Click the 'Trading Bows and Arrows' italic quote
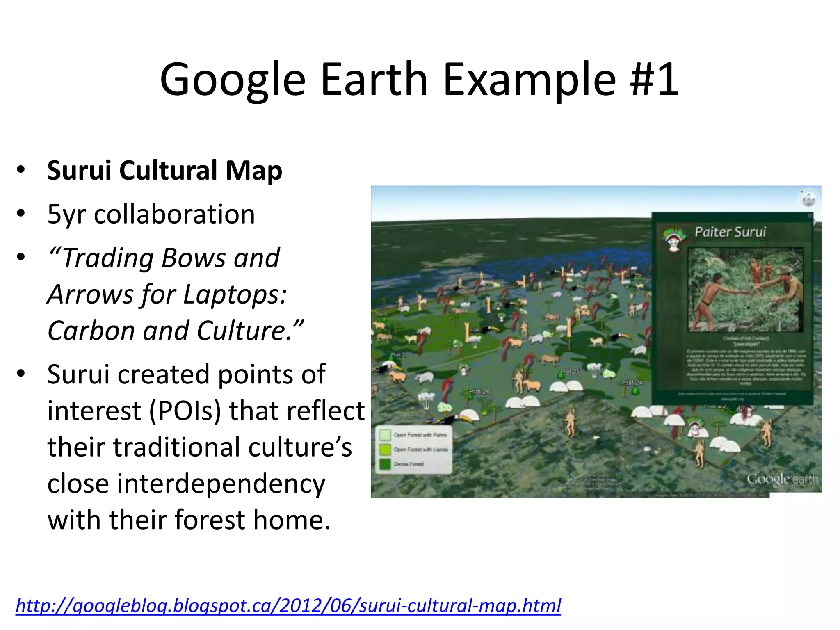 click(x=176, y=294)
